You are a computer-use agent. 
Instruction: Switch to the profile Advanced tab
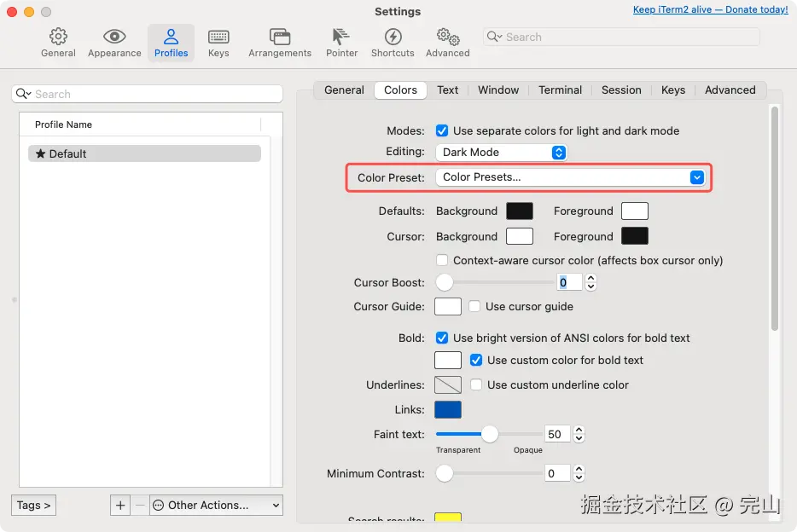coord(730,90)
